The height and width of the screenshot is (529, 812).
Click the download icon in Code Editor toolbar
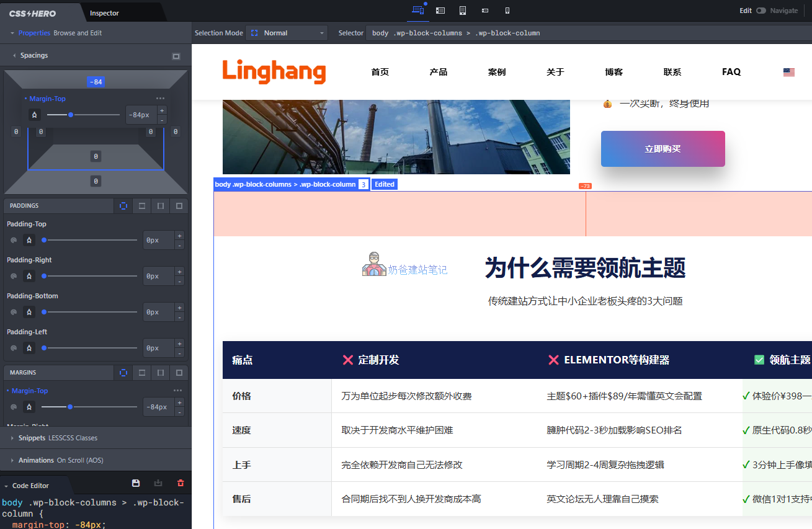point(158,482)
